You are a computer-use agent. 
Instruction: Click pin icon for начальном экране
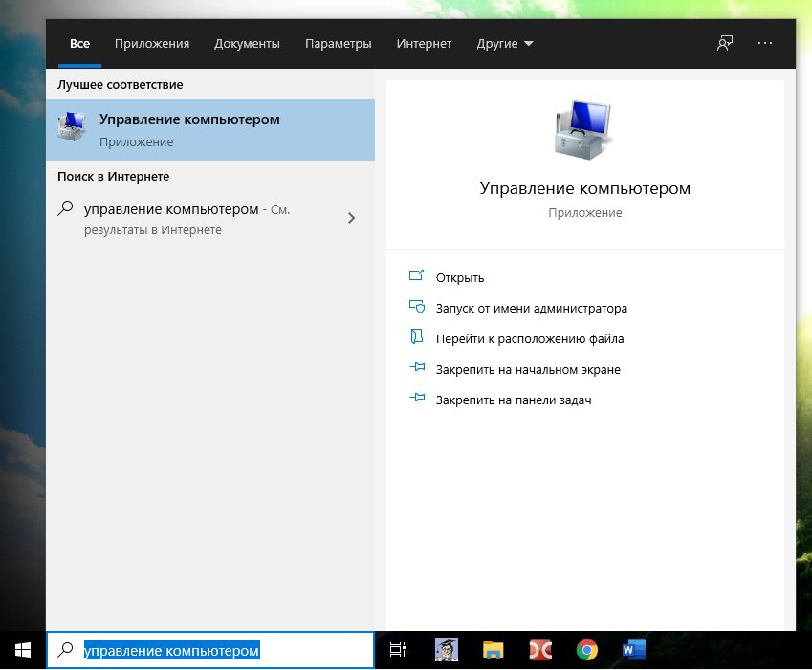(x=417, y=367)
